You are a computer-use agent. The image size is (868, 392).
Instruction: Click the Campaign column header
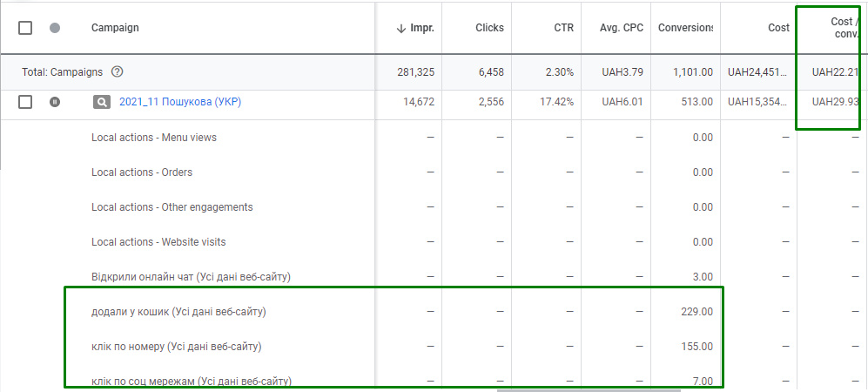115,28
